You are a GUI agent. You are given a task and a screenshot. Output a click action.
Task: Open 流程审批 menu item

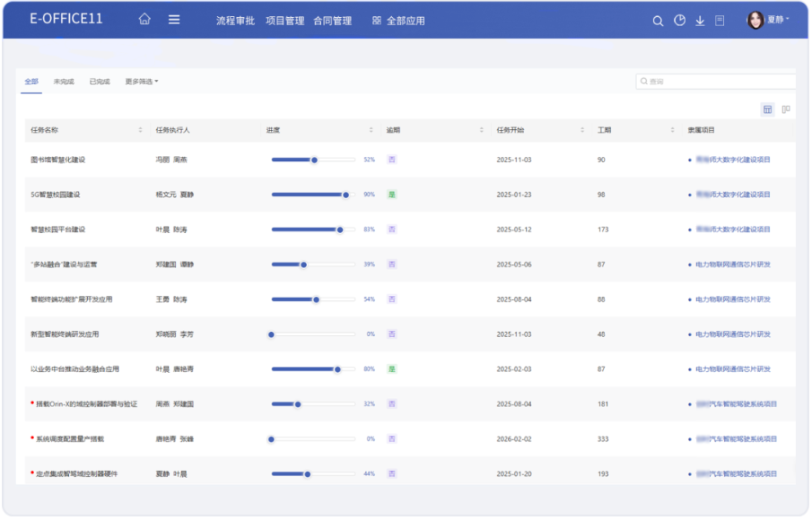pos(235,21)
